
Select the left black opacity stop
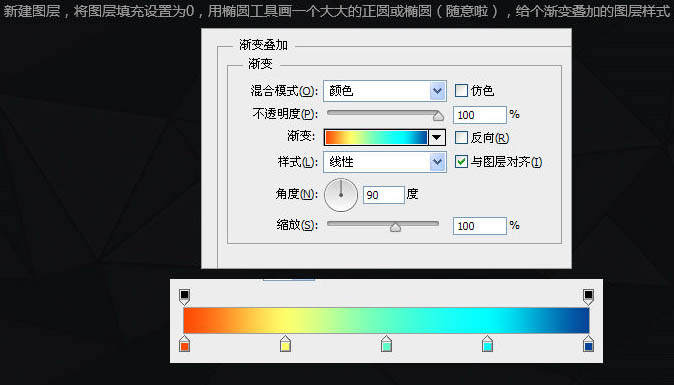pyautogui.click(x=184, y=296)
